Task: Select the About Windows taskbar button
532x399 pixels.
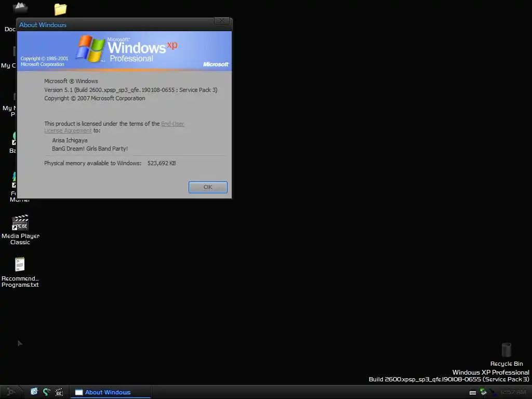Action: pyautogui.click(x=111, y=392)
